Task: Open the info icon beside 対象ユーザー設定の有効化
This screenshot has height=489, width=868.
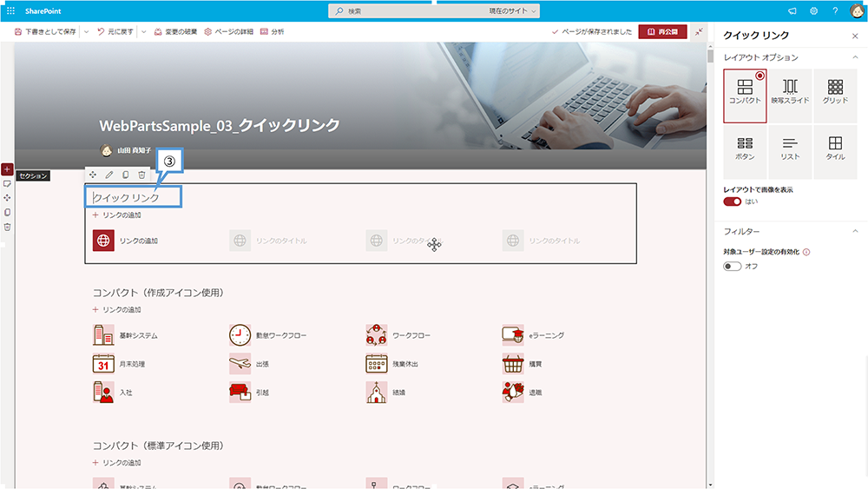Action: (806, 252)
